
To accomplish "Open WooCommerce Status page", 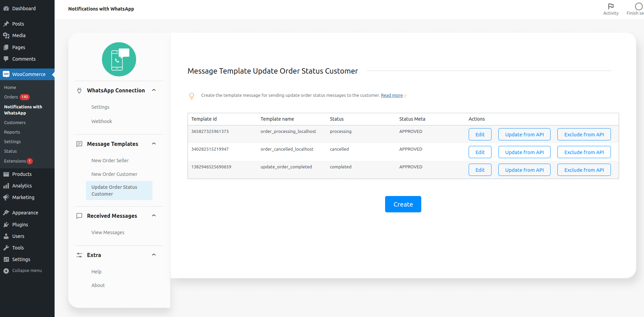I will coord(10,151).
